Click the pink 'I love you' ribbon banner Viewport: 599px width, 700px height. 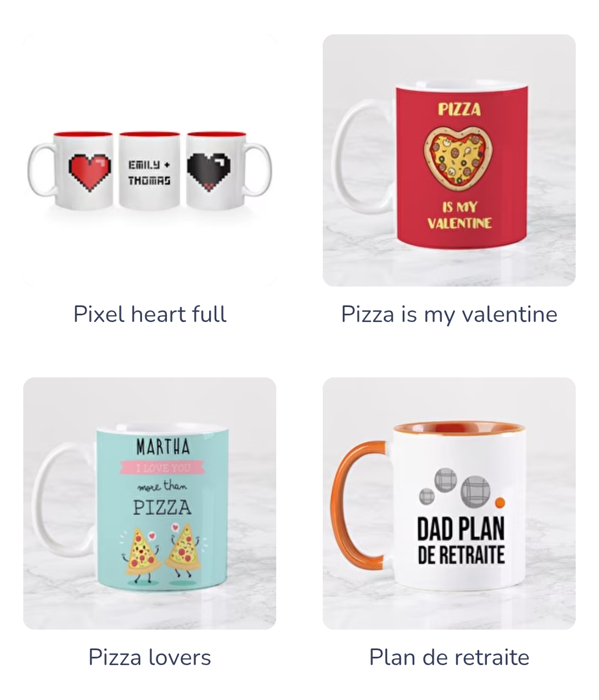[x=163, y=468]
